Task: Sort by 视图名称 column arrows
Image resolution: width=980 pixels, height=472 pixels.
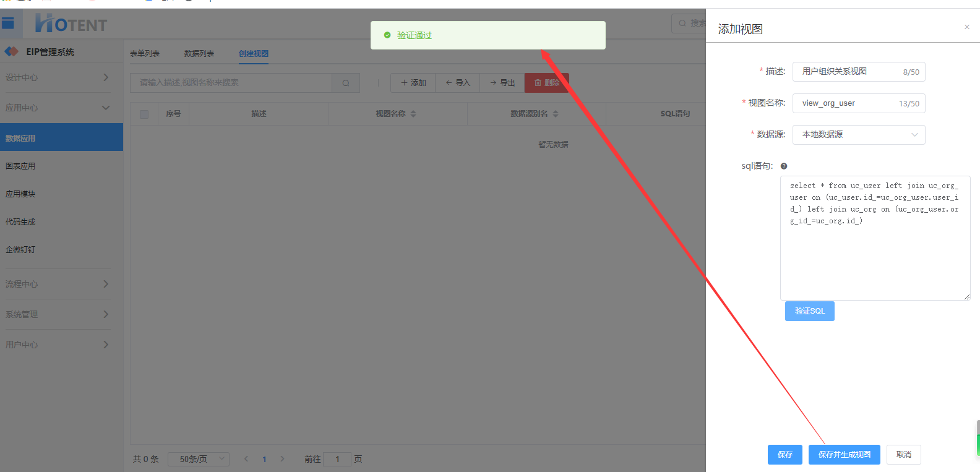Action: (x=413, y=114)
